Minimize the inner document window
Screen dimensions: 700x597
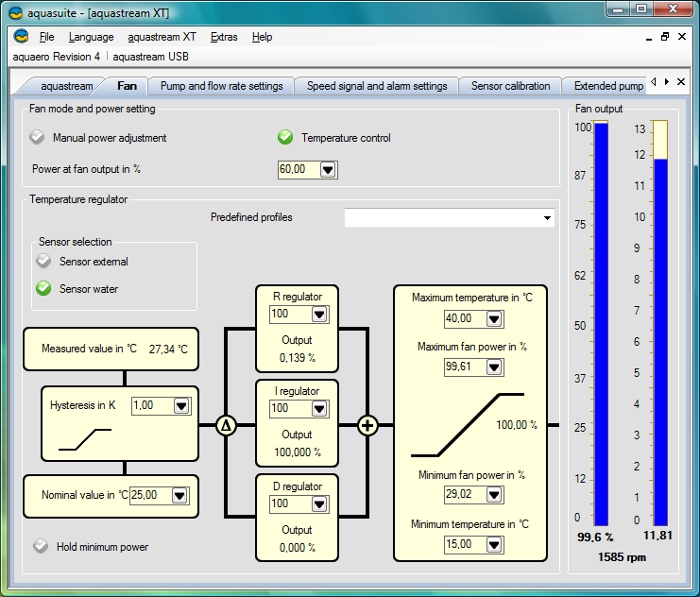(x=649, y=38)
